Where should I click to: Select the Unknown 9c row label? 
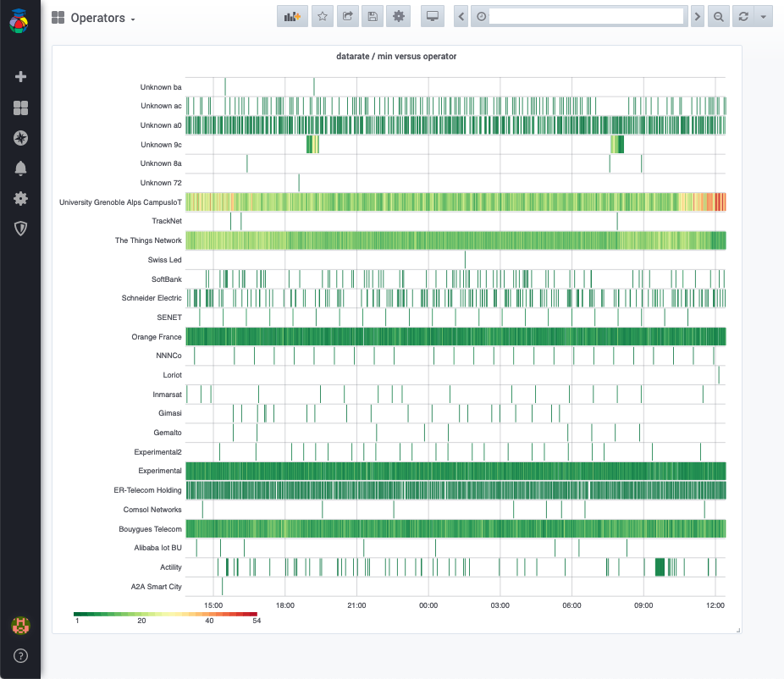161,145
